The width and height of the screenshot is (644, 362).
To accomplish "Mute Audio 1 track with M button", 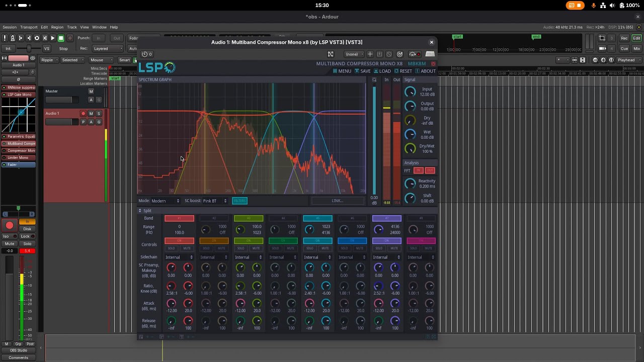I will click(x=91, y=114).
